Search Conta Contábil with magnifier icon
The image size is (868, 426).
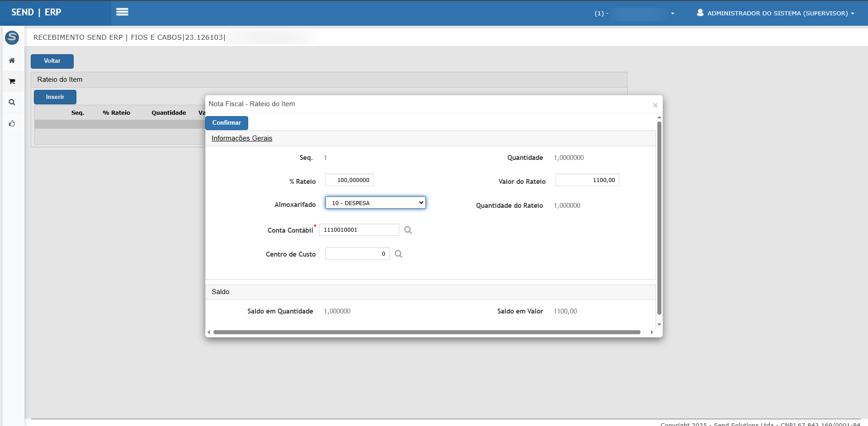[408, 230]
